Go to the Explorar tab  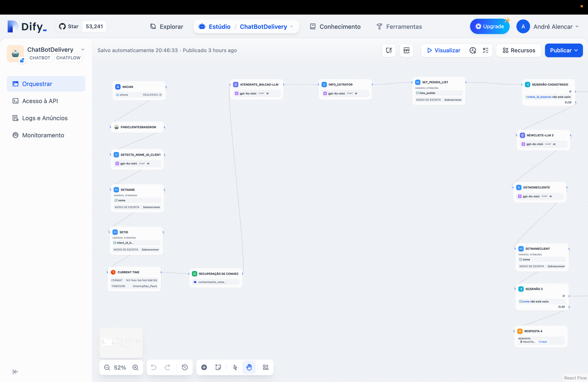point(167,26)
